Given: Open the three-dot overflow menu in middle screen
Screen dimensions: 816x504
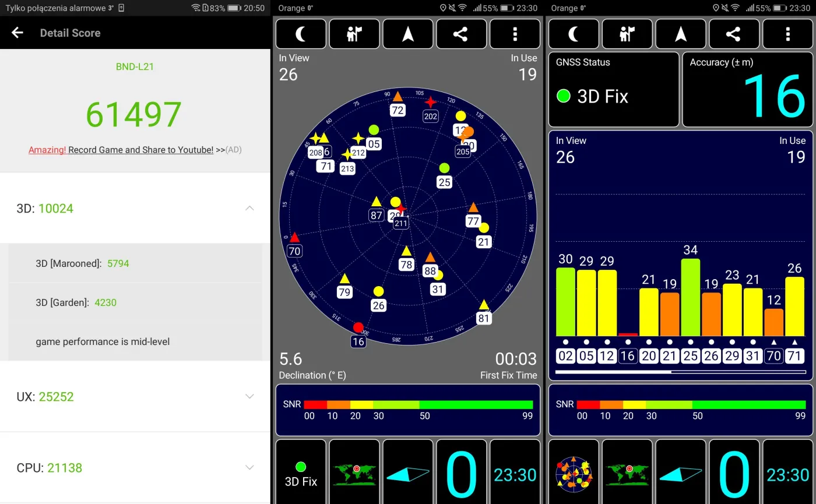Looking at the screenshot, I should point(515,34).
